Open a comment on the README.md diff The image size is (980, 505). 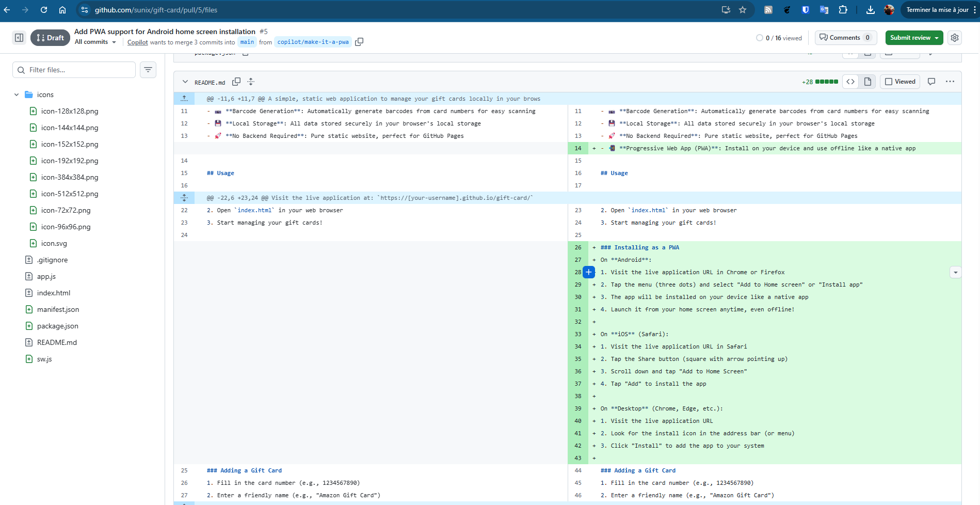(x=931, y=81)
